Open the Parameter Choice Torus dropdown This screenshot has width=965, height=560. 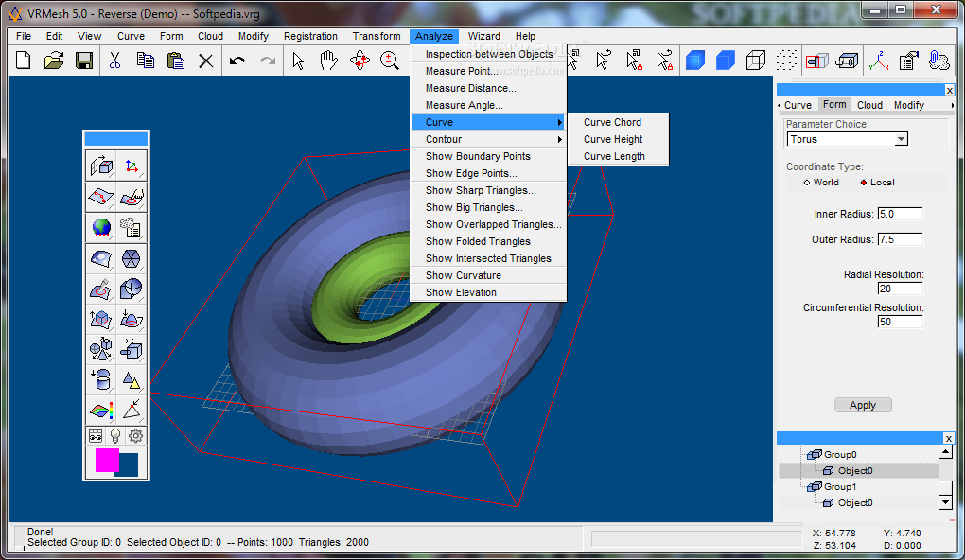click(x=901, y=139)
